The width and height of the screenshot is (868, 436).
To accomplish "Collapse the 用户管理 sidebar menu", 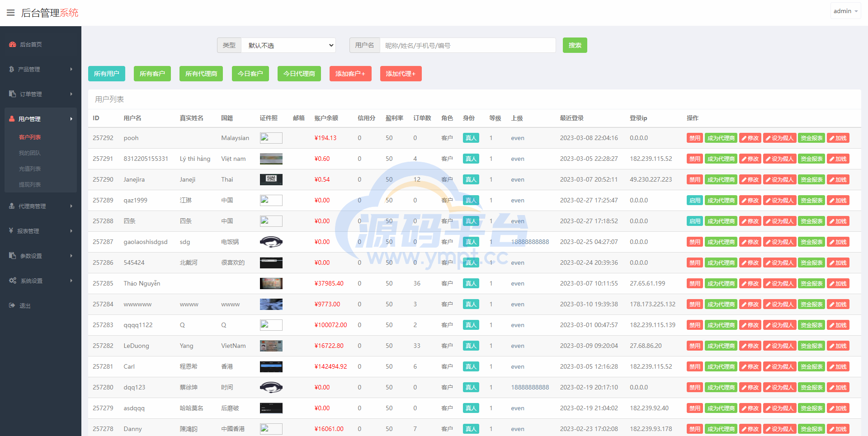I will (41, 119).
